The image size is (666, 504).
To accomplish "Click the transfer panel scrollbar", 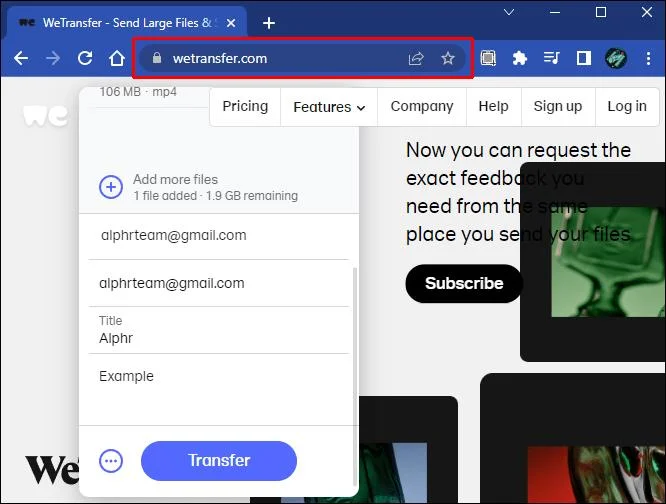I will point(355,377).
